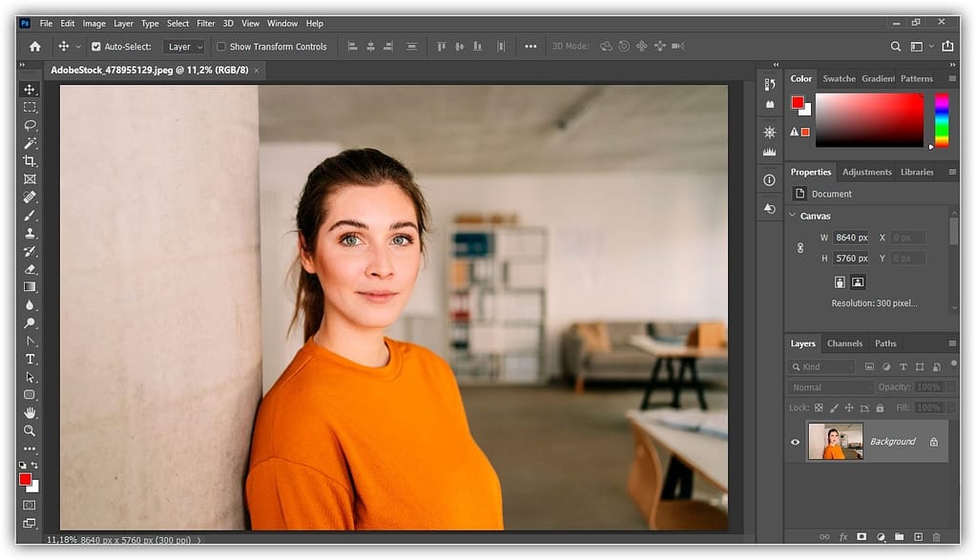This screenshot has height=560, width=976.
Task: Hide the Background layer visibility eye
Action: [x=795, y=442]
